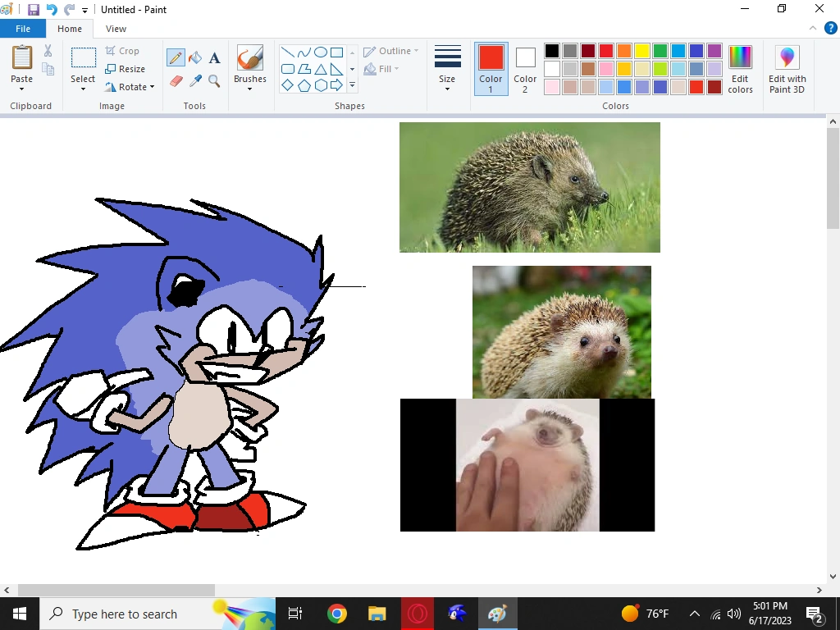Open the File menu
Screen dimensions: 840x630
23,28
